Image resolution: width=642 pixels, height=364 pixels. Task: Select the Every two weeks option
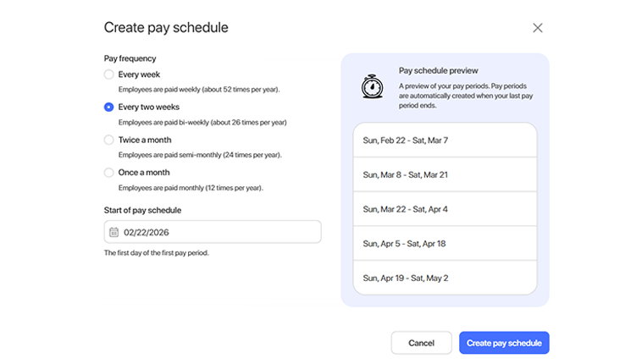(108, 108)
